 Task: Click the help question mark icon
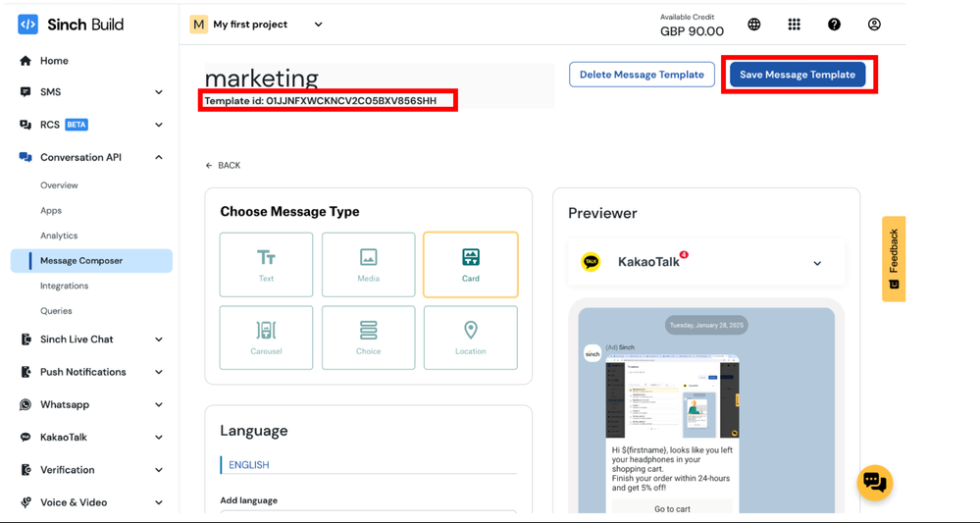coord(834,25)
